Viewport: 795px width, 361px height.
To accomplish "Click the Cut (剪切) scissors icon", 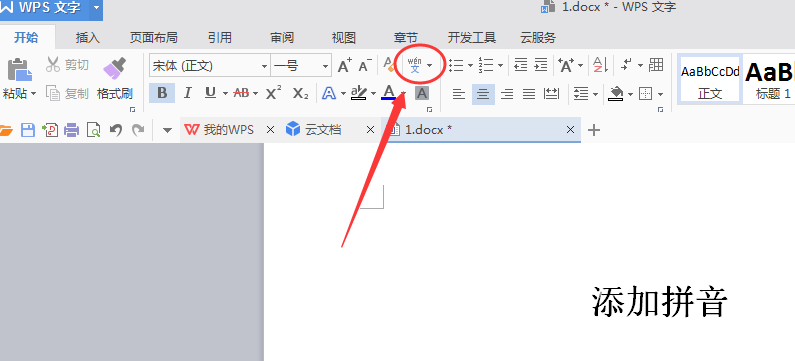I will coord(53,65).
